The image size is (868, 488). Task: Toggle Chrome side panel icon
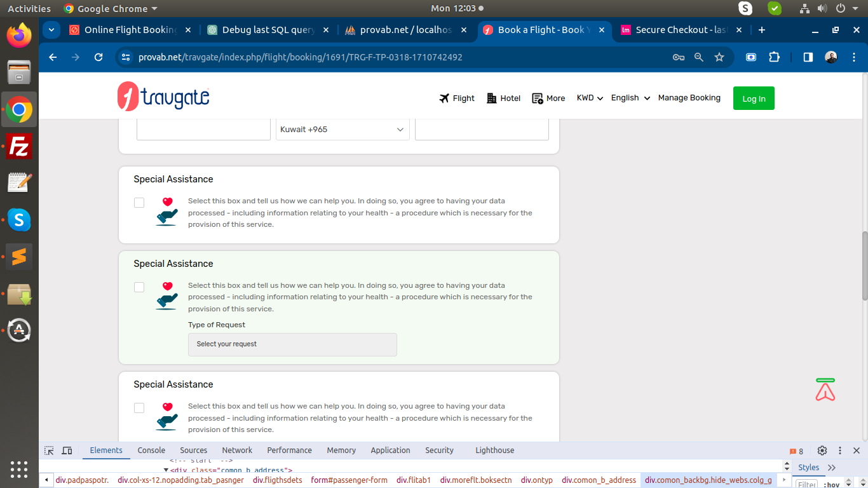[x=808, y=57]
